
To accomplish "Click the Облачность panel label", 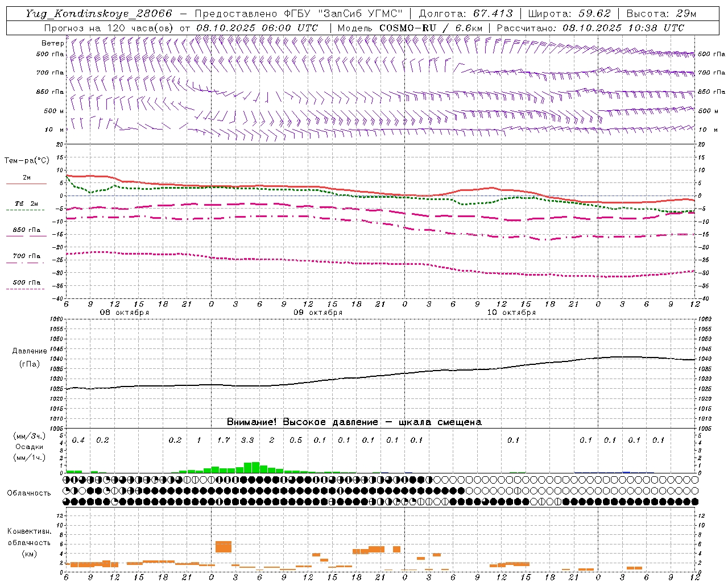I will [x=29, y=493].
